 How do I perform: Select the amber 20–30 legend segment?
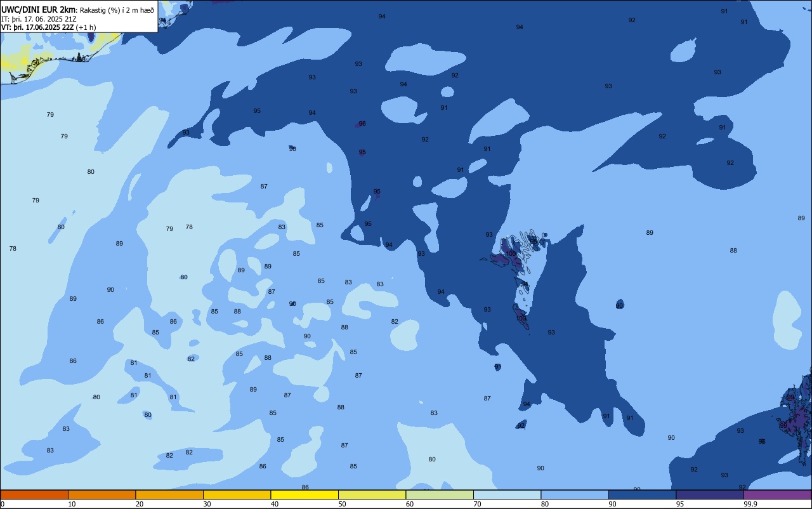point(169,494)
